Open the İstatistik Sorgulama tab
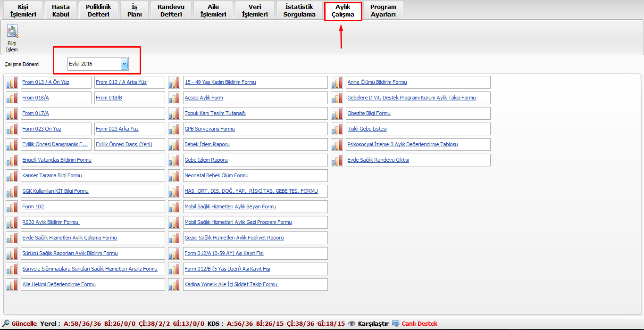The width and height of the screenshot is (644, 330). 299,10
